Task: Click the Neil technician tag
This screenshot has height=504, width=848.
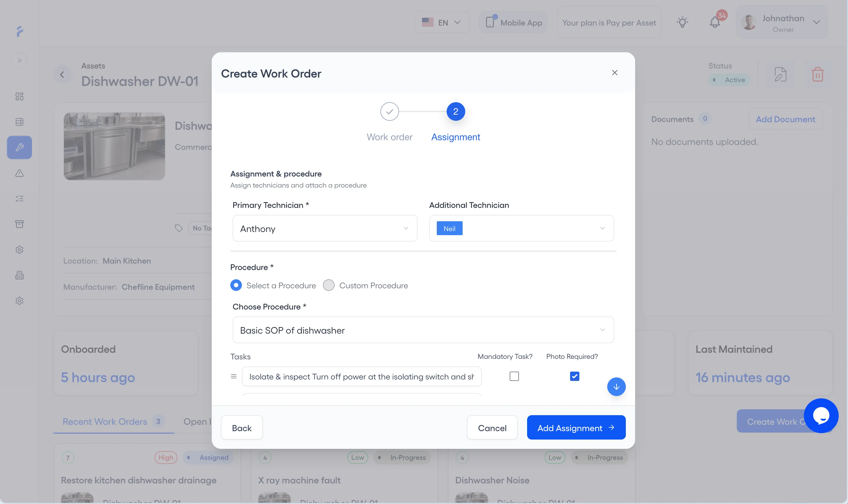Action: [450, 228]
